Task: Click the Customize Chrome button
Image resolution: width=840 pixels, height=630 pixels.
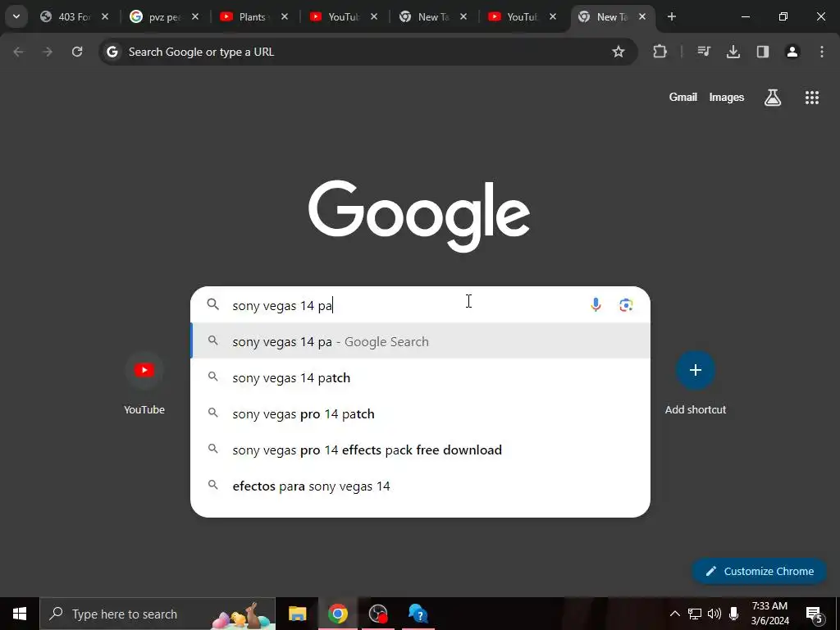Action: [760, 571]
